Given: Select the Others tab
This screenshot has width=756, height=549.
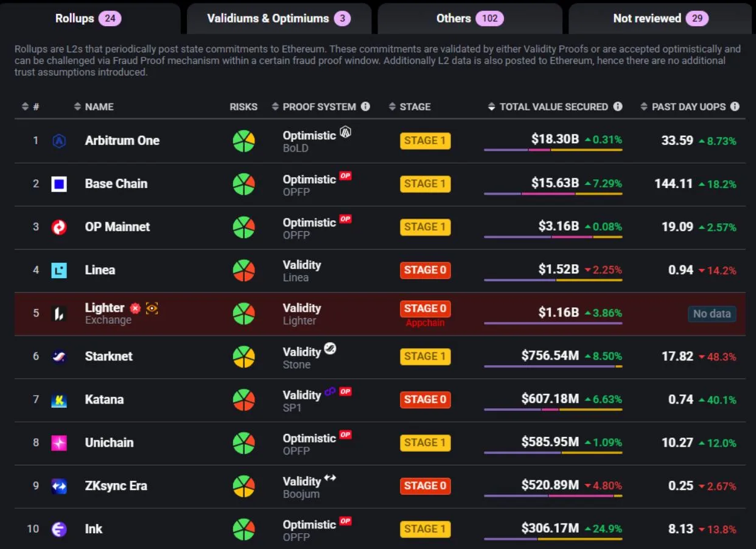Looking at the screenshot, I should tap(469, 18).
